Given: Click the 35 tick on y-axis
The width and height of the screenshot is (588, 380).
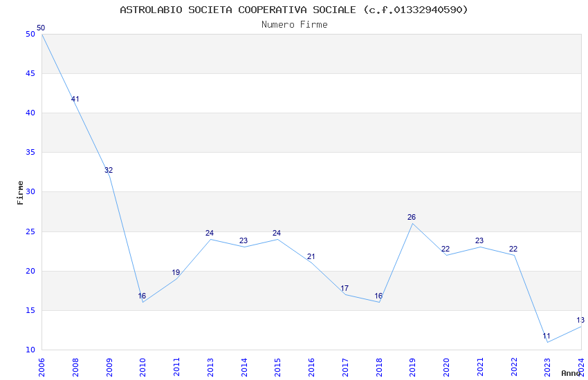Looking at the screenshot, I should (x=30, y=153).
